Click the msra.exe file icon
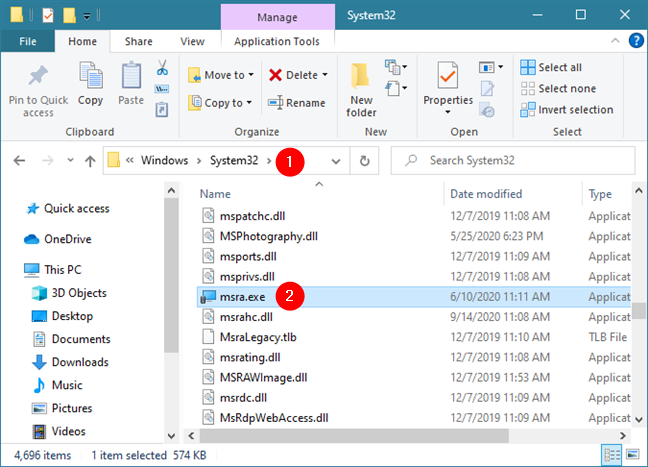This screenshot has width=648, height=467. (x=209, y=297)
